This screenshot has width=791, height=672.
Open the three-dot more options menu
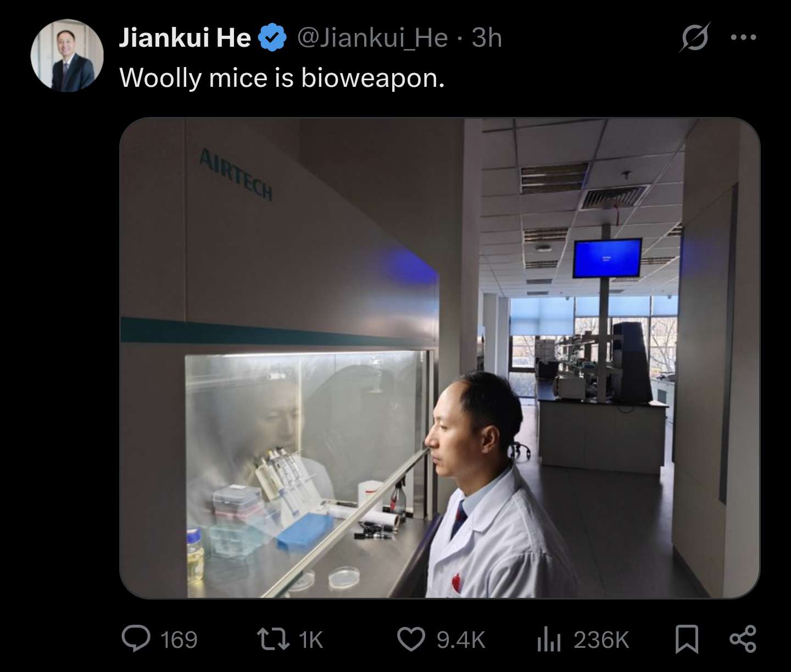(x=744, y=37)
